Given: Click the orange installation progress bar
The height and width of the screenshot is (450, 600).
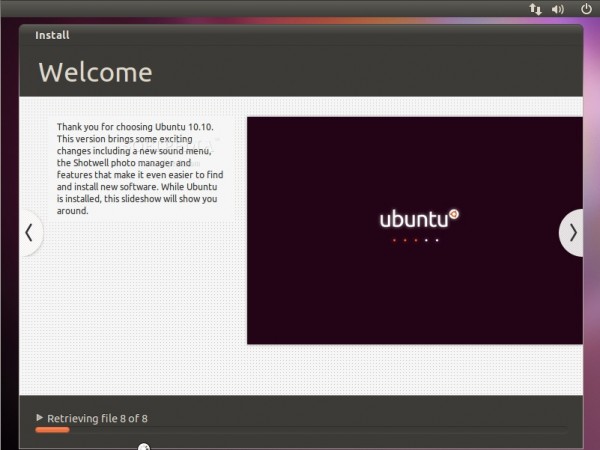Looking at the screenshot, I should [52, 430].
